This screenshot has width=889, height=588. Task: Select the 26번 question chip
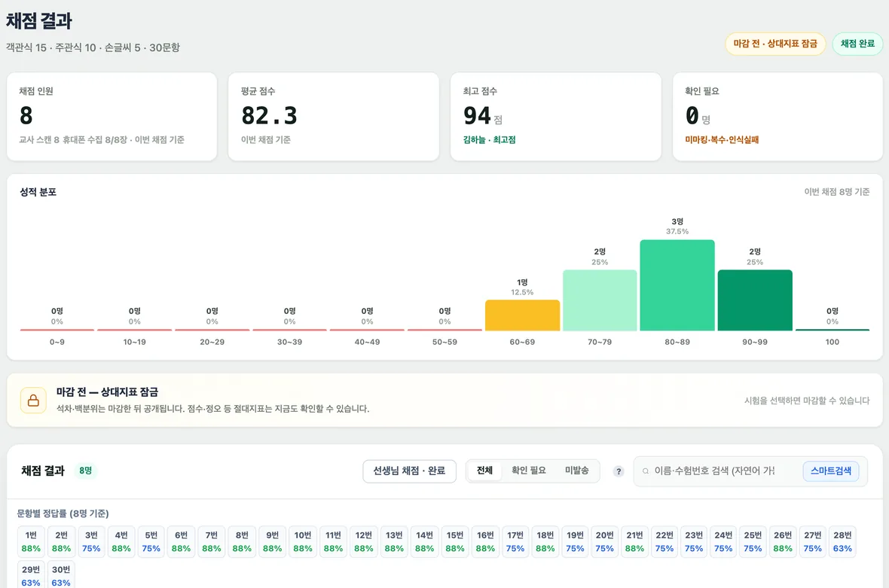pos(783,541)
